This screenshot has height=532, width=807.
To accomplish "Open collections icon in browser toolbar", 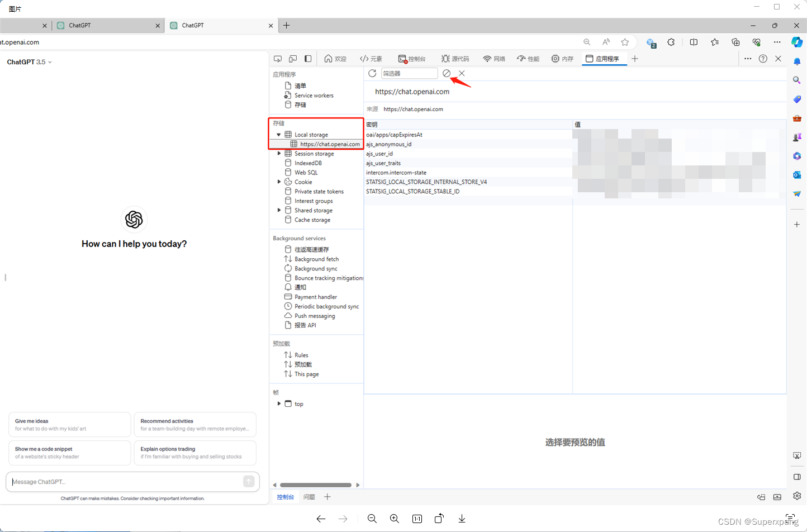I will 735,42.
